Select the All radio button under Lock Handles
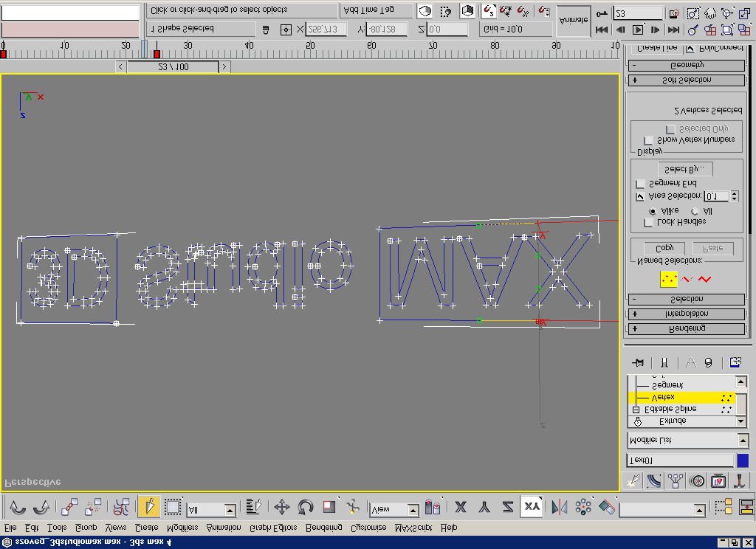 695,211
